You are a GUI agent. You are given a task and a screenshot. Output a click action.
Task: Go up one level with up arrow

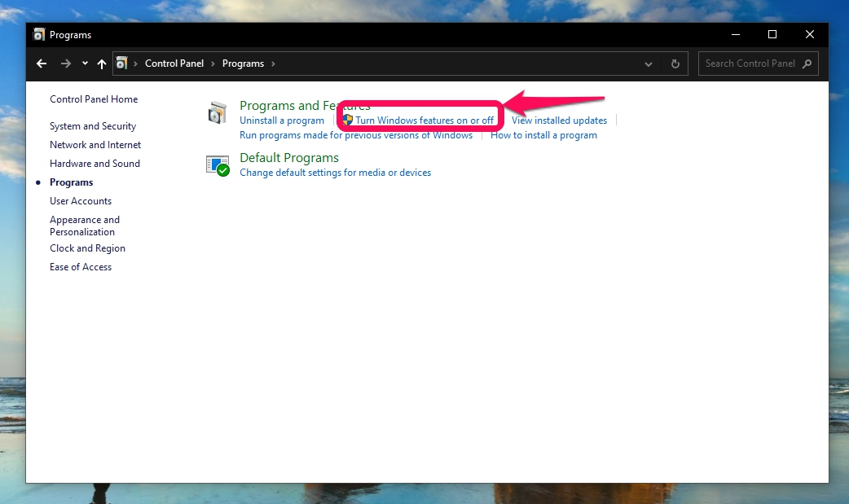pos(101,64)
